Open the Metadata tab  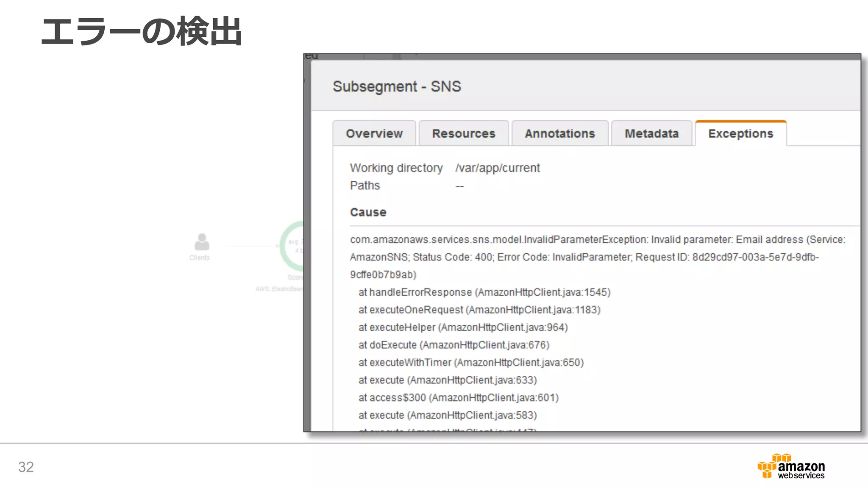[x=651, y=133]
